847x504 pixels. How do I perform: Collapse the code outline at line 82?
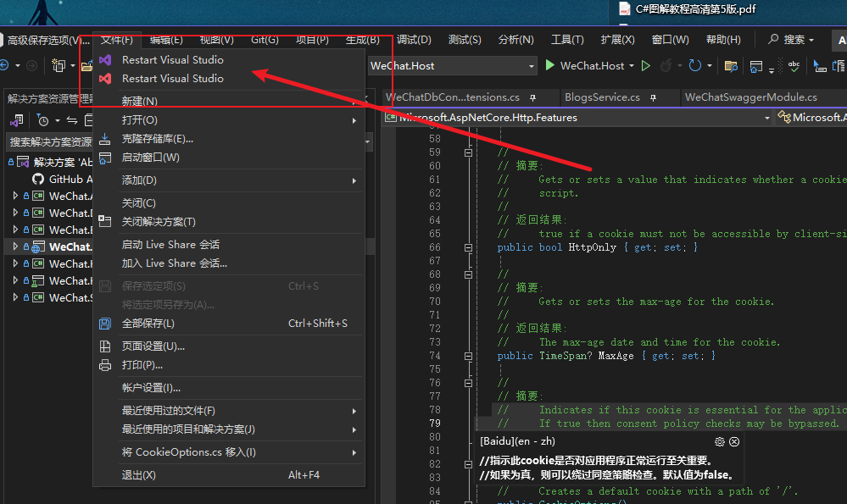[468, 464]
